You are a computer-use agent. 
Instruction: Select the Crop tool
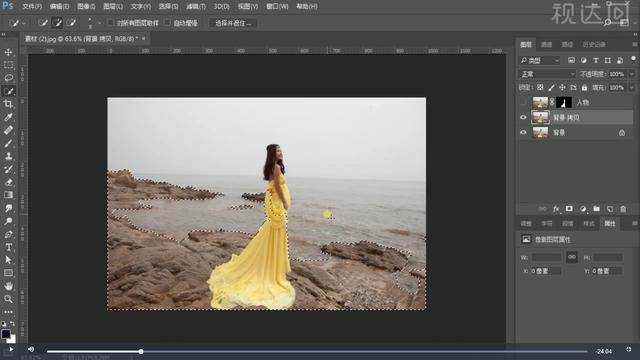[x=8, y=104]
